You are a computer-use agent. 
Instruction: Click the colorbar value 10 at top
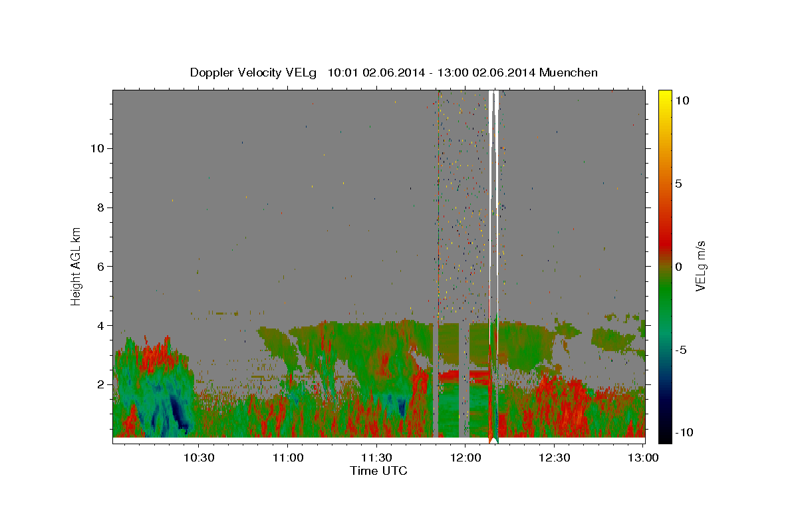click(x=682, y=100)
